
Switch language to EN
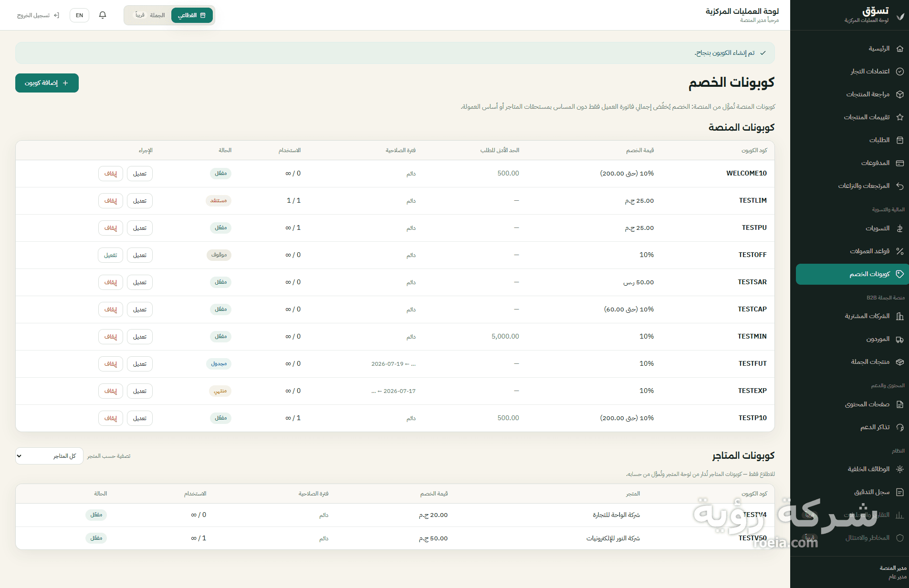point(79,15)
